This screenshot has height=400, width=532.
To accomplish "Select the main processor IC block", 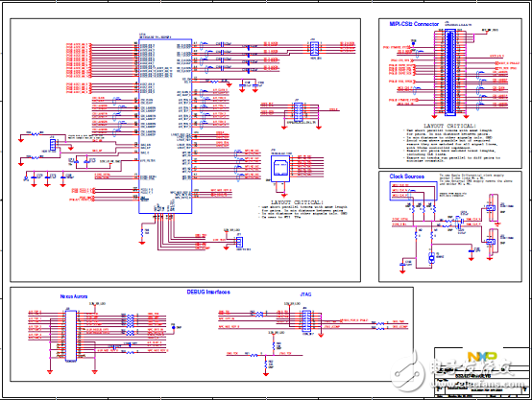I will [165, 126].
